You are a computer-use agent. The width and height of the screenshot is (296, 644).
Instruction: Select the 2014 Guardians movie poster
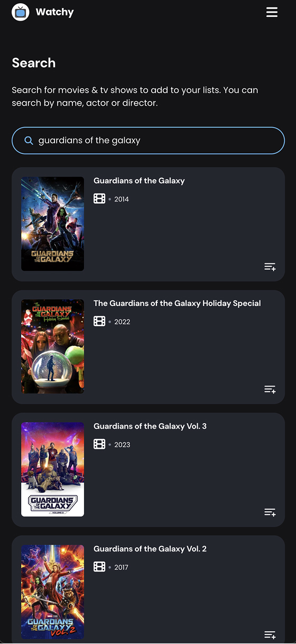click(x=52, y=224)
